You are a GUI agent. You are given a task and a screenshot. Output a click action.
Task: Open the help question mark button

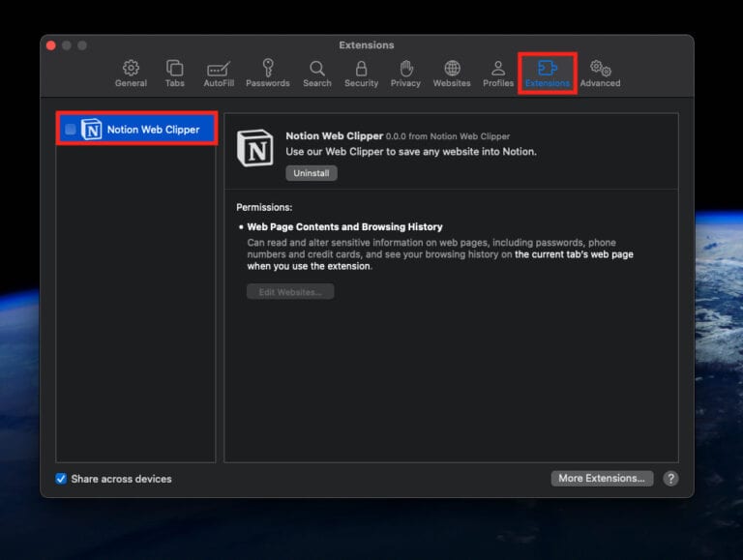(x=670, y=479)
